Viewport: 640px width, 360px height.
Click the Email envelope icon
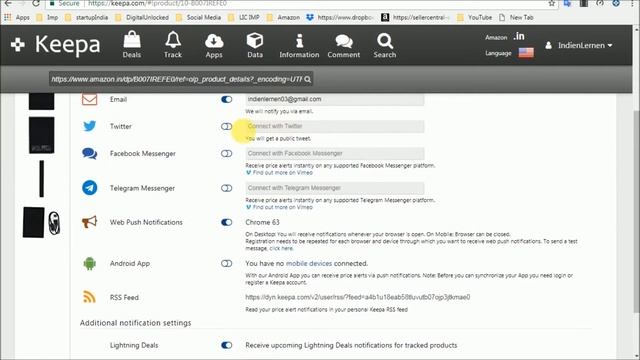pyautogui.click(x=89, y=99)
